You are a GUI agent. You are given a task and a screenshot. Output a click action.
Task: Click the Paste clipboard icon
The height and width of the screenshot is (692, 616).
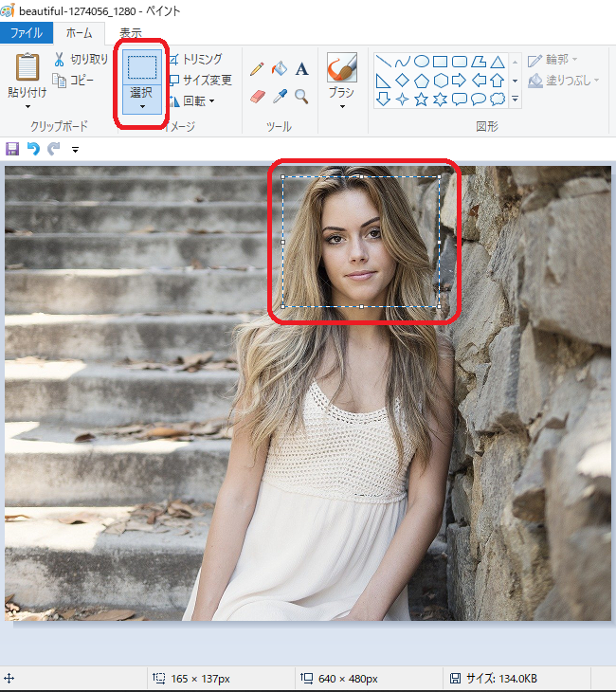click(x=27, y=67)
